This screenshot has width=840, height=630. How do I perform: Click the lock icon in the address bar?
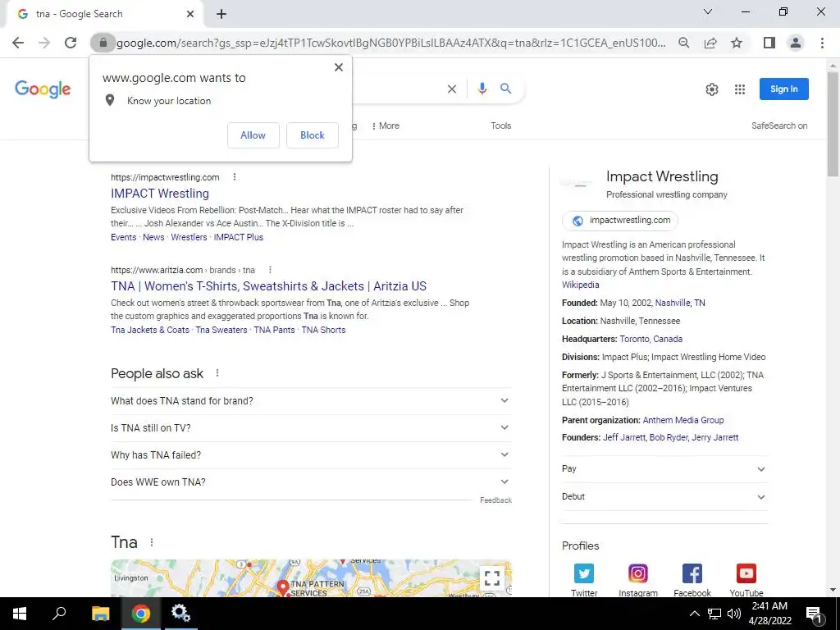[103, 43]
